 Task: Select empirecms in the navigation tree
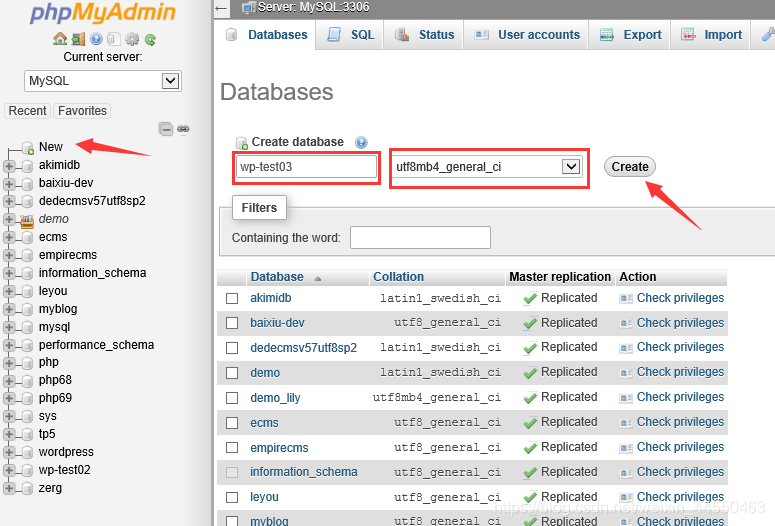coord(68,255)
